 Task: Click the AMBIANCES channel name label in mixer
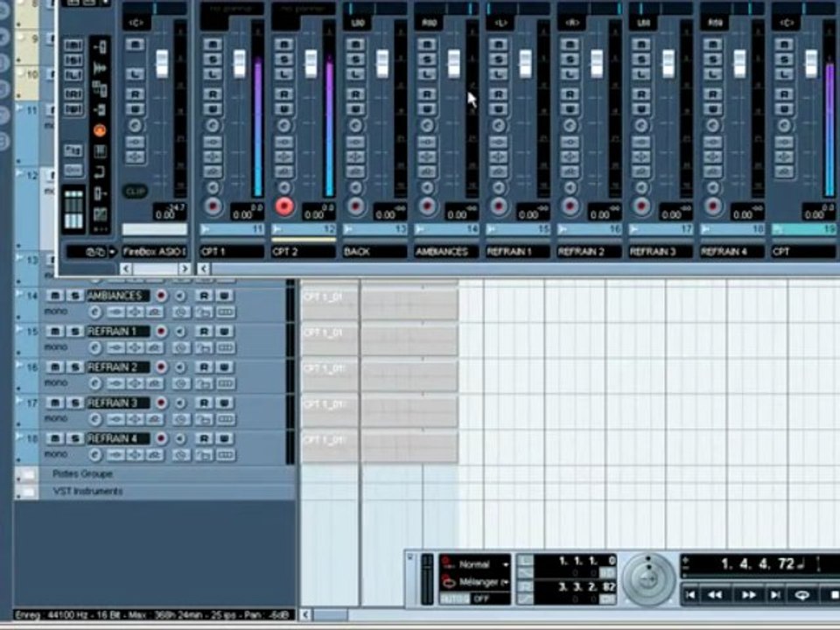click(445, 251)
